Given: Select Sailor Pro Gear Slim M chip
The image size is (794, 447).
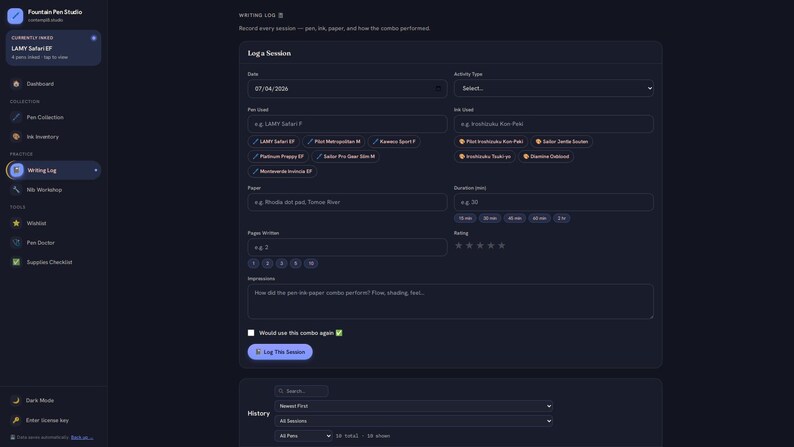Looking at the screenshot, I should [345, 156].
